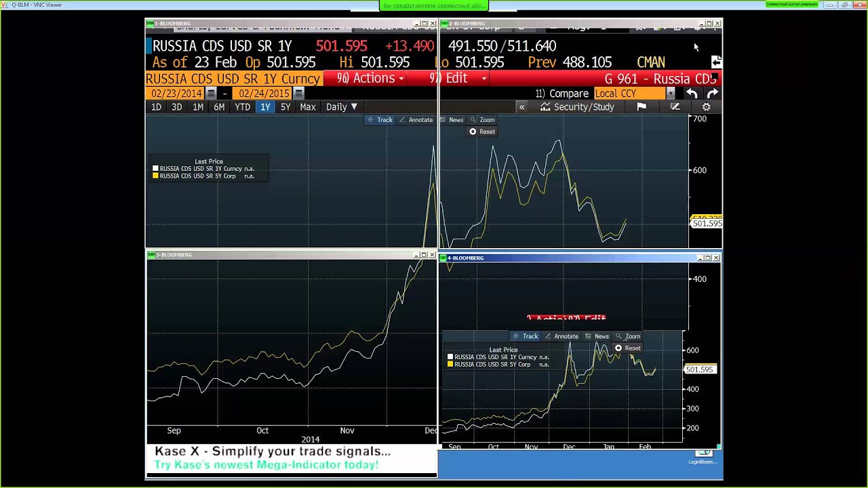Edit the 02/24/2015 end date field
This screenshot has height=488, width=868.
264,94
